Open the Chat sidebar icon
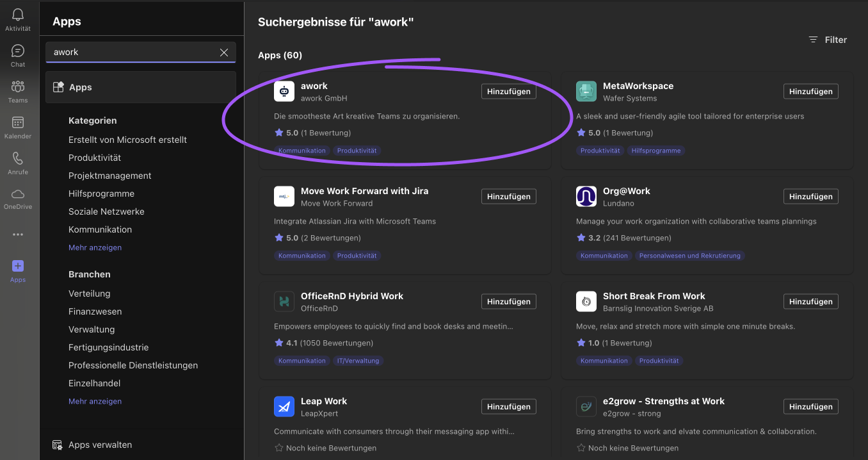868x460 pixels. [x=18, y=51]
